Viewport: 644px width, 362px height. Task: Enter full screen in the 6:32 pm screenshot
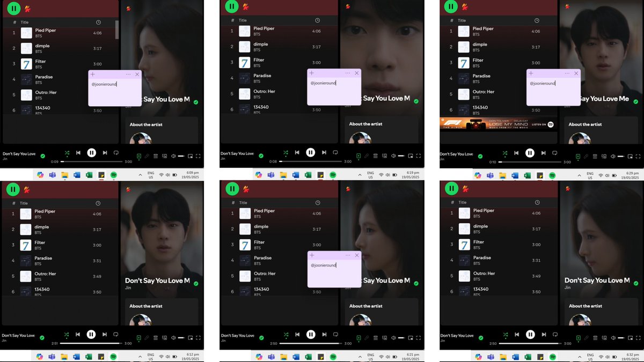[638, 338]
